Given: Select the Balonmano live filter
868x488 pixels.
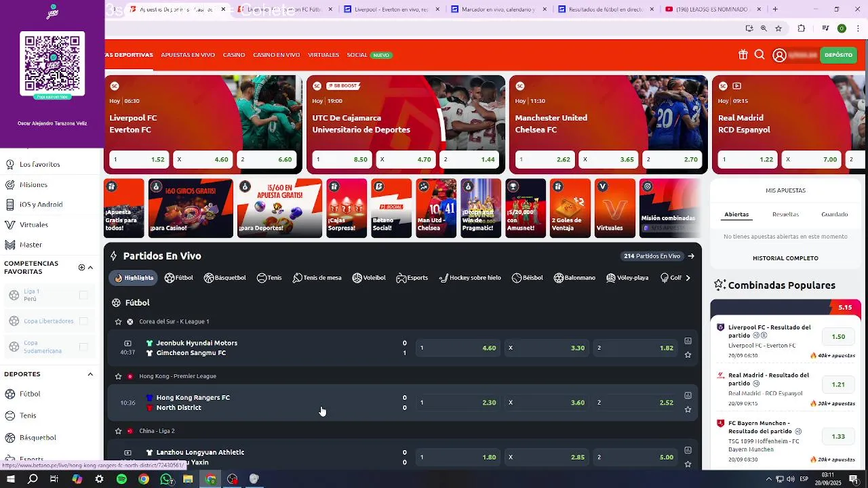Looking at the screenshot, I should click(574, 278).
